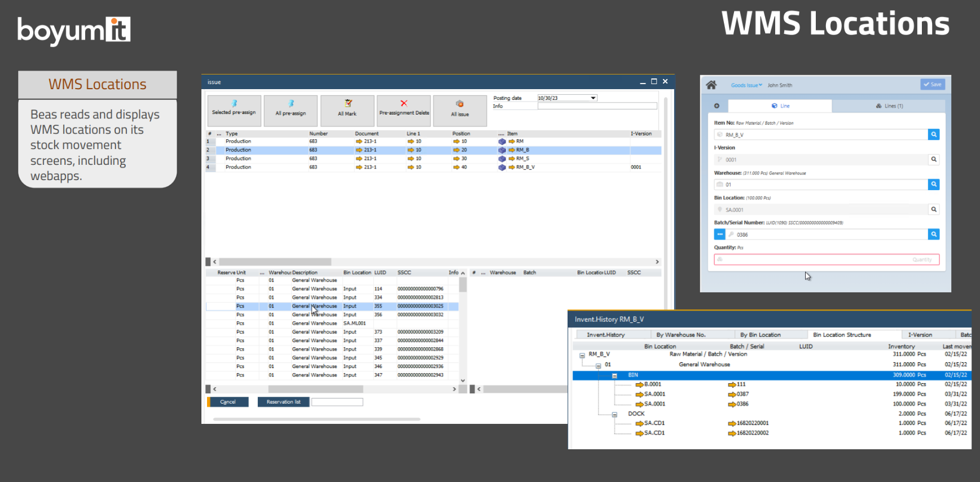
Task: Click the blue ellipsis button beside batch 0386
Action: click(719, 234)
